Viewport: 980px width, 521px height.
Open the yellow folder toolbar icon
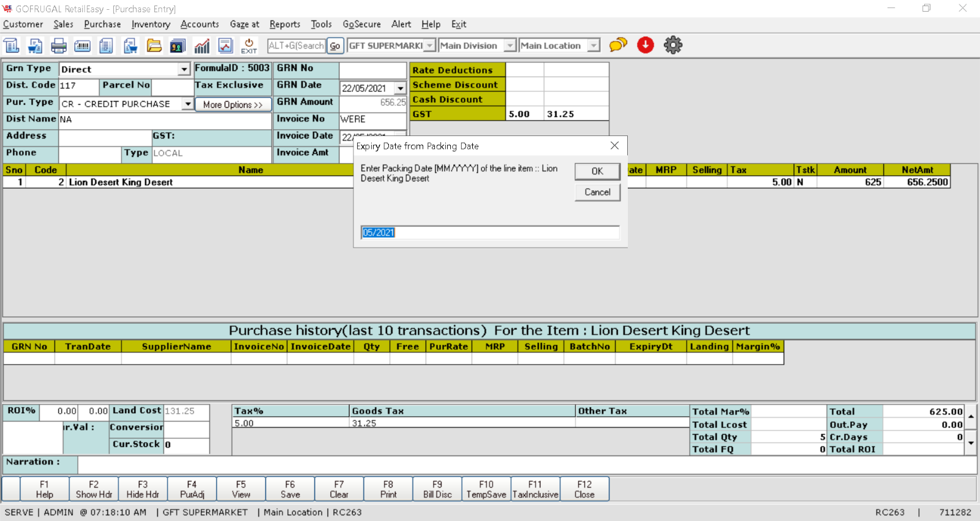pyautogui.click(x=154, y=46)
